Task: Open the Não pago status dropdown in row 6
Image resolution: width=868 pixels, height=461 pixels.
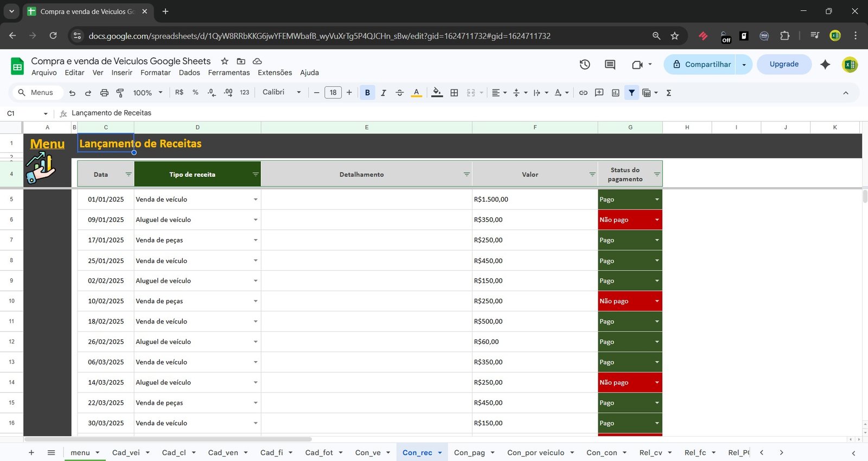Action: pos(657,220)
